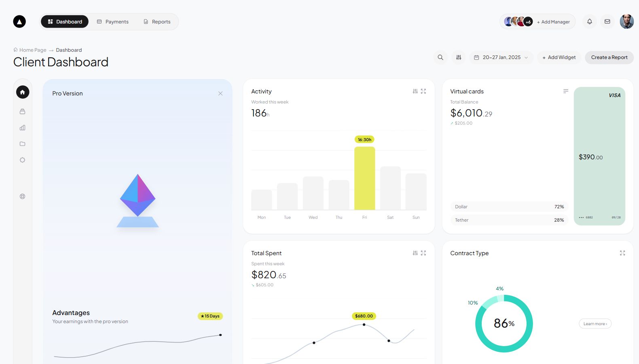
Task: Click the 86% donut chart
Action: [504, 324]
